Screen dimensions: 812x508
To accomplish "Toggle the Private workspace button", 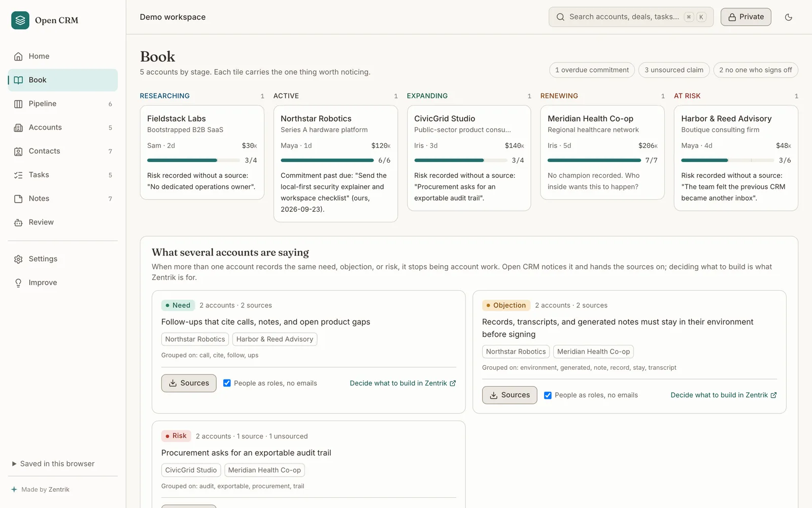I will [x=746, y=17].
